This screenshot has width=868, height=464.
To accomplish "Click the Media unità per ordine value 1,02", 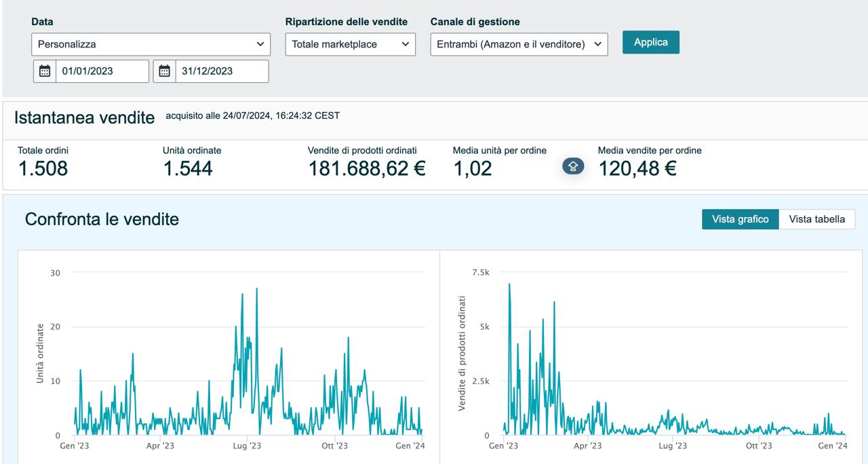I will pyautogui.click(x=472, y=168).
